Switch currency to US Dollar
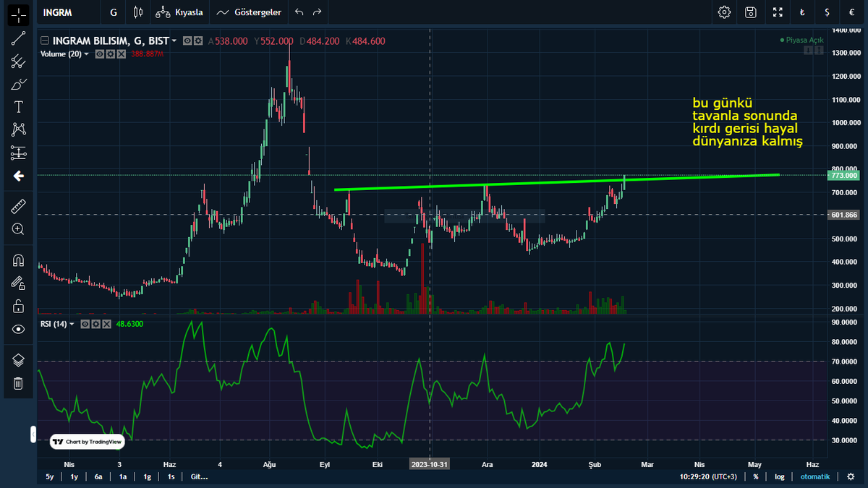 (827, 12)
